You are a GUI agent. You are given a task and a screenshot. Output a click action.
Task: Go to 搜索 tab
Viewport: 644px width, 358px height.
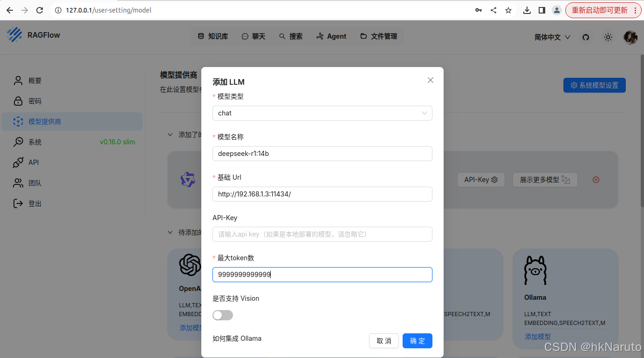coord(291,36)
